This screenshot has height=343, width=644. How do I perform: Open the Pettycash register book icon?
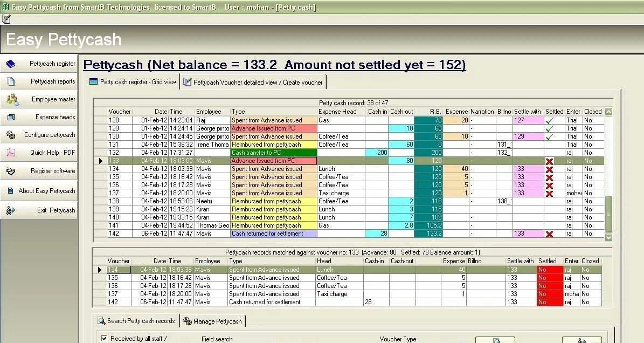click(x=11, y=64)
